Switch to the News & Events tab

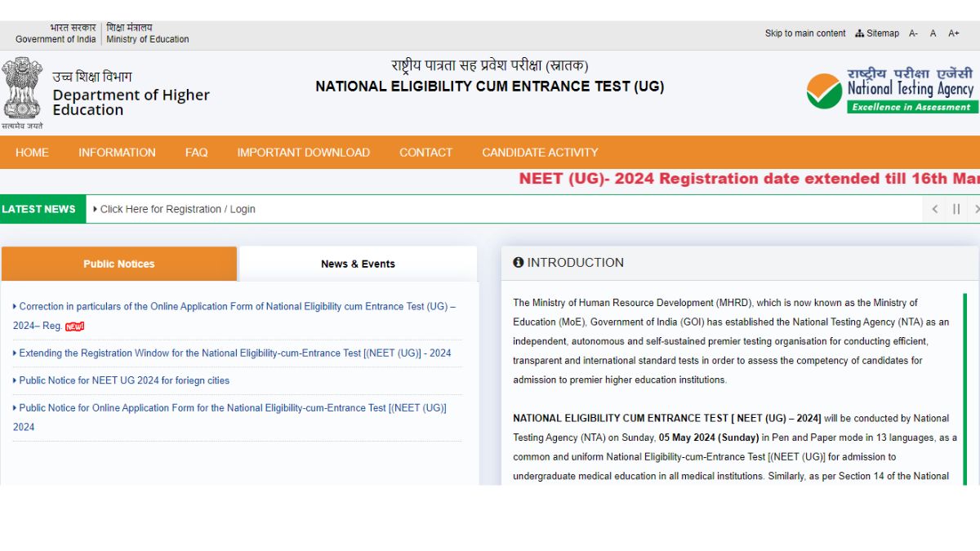pyautogui.click(x=358, y=264)
